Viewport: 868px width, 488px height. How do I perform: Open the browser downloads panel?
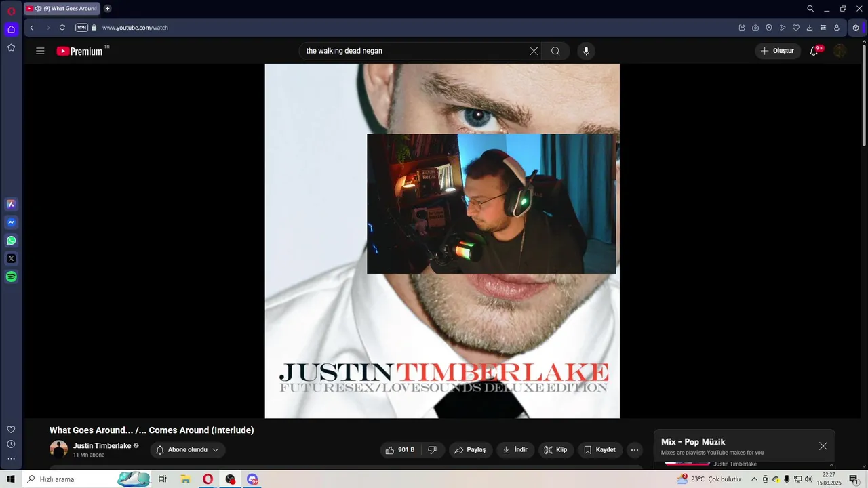pos(810,28)
